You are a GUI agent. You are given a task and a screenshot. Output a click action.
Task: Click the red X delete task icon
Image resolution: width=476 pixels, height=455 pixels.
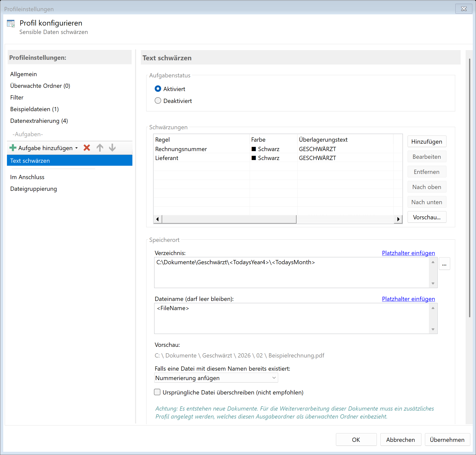coord(87,148)
